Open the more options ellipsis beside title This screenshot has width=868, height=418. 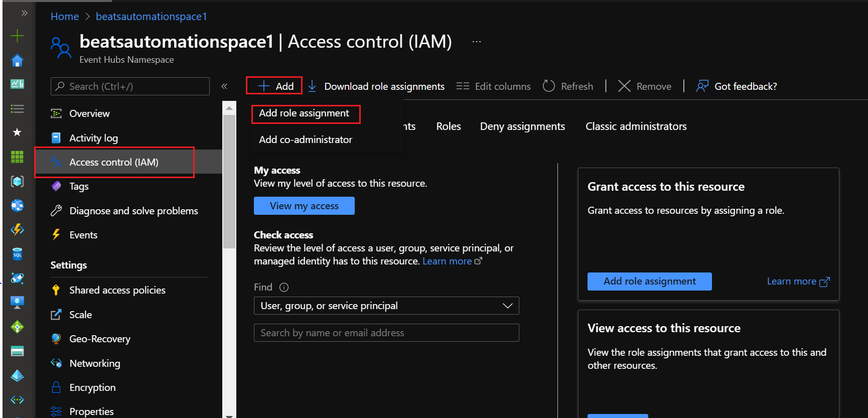[x=477, y=42]
